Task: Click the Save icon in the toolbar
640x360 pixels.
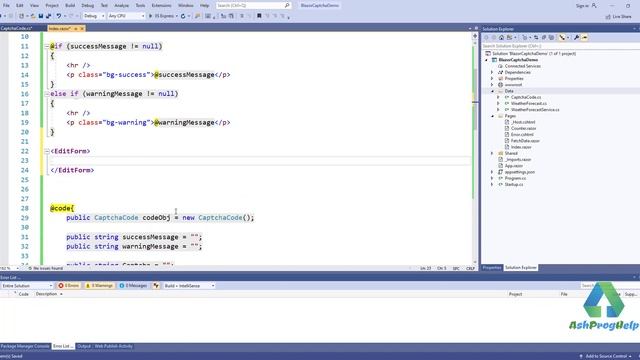Action: pyautogui.click(x=41, y=16)
